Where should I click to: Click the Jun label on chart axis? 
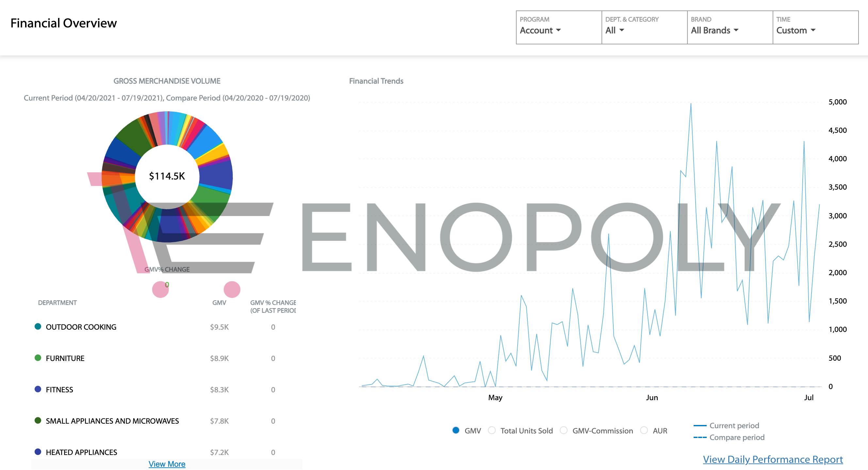click(x=652, y=398)
